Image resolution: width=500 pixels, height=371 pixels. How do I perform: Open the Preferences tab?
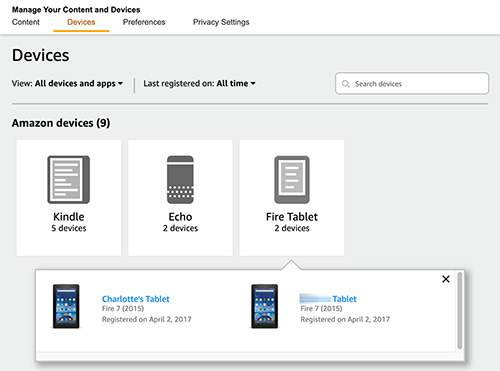pos(144,22)
